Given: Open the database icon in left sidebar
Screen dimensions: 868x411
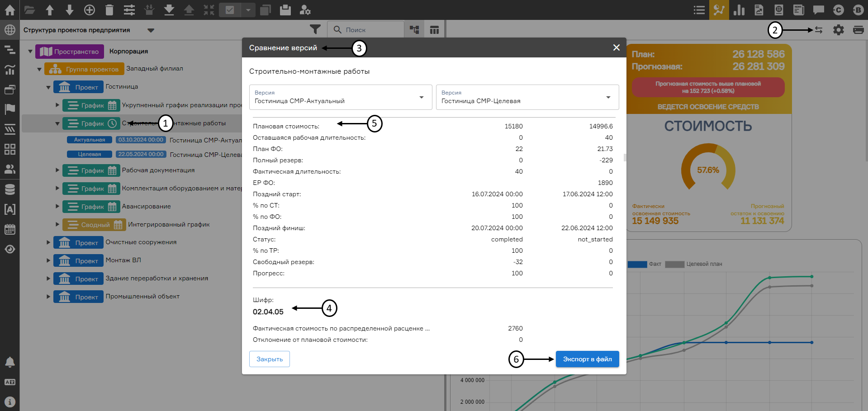Looking at the screenshot, I should (9, 189).
